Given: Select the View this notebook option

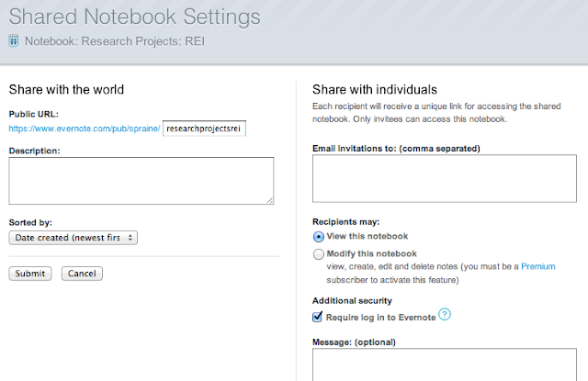Looking at the screenshot, I should [319, 236].
